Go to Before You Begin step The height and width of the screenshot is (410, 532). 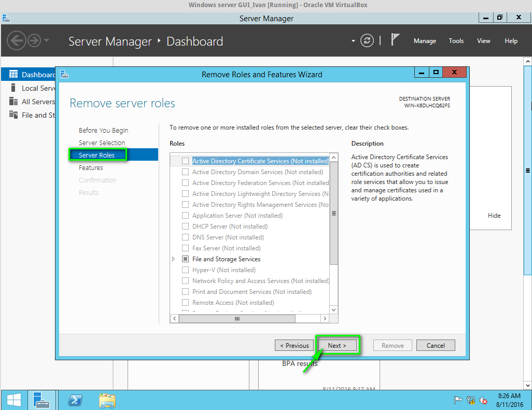(103, 130)
